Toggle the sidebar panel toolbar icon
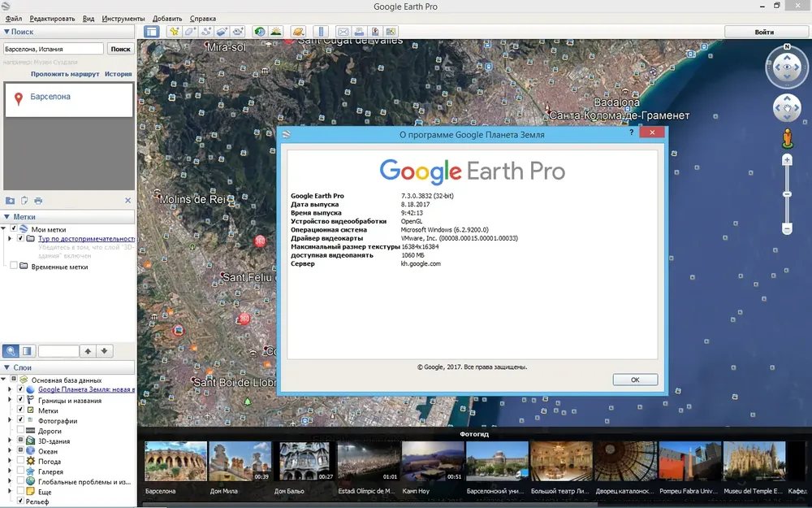Screen dimensions: 812x508 [x=151, y=32]
